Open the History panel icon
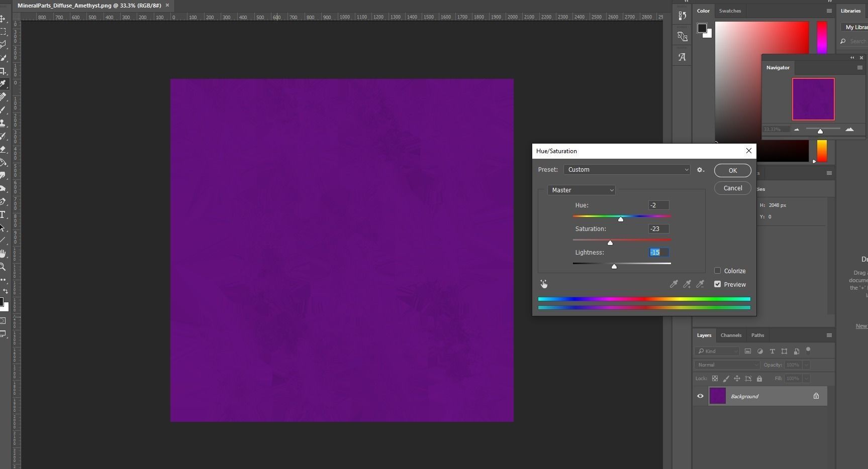This screenshot has height=469, width=868. pos(682,16)
